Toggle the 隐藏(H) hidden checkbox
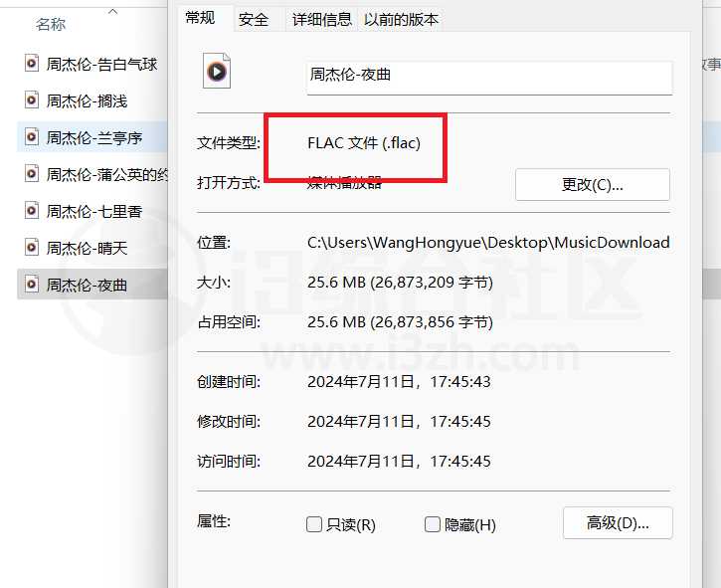Viewport: 721px width, 588px height. (x=433, y=524)
